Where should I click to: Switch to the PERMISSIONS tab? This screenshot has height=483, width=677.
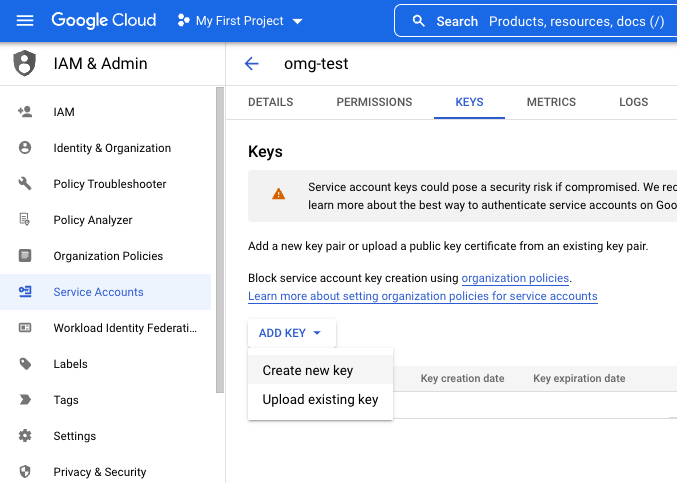(374, 102)
